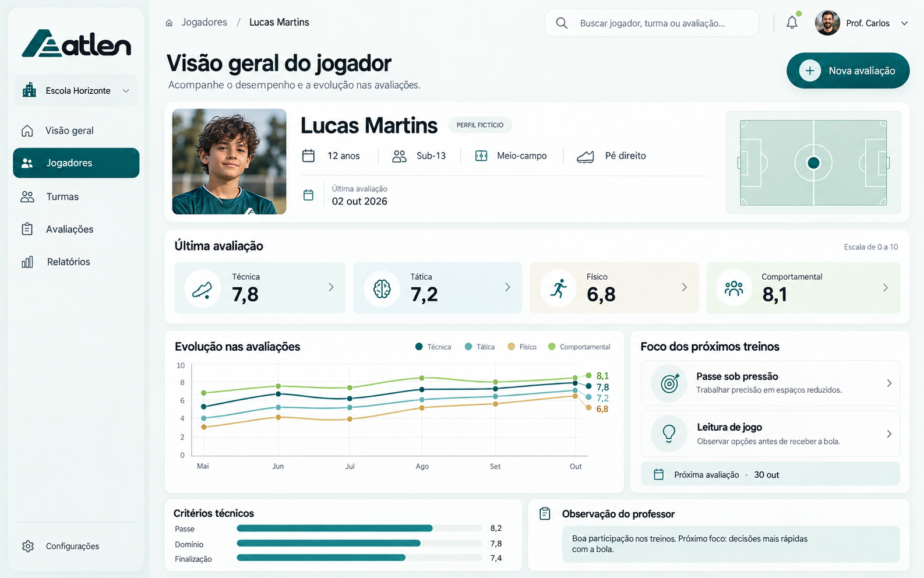
Task: Click the Configurações gear icon
Action: click(28, 546)
